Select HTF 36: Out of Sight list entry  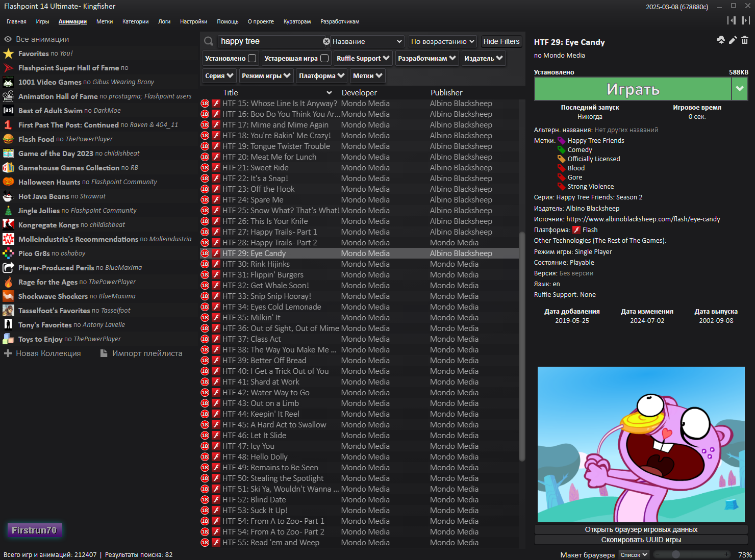(281, 328)
